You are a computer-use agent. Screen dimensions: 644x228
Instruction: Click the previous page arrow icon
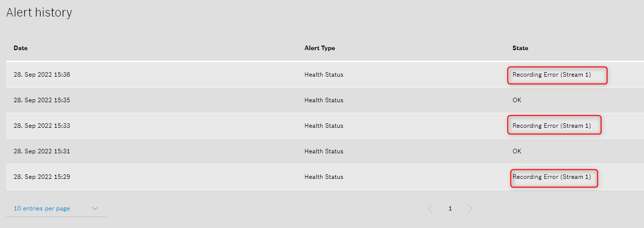430,208
